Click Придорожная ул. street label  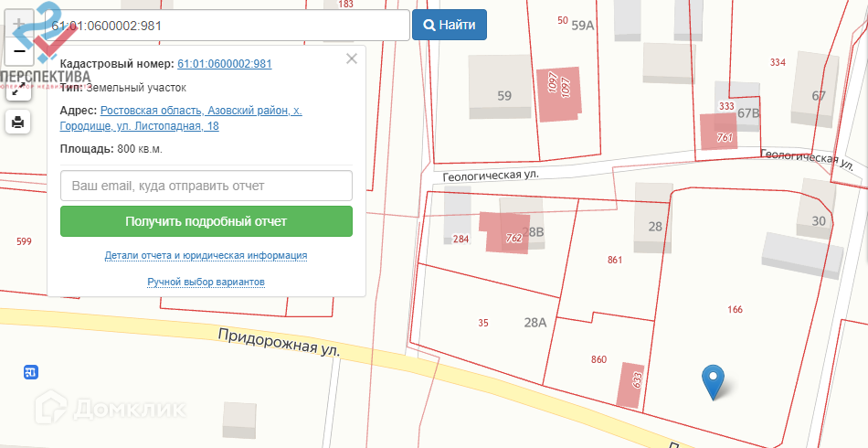click(279, 342)
